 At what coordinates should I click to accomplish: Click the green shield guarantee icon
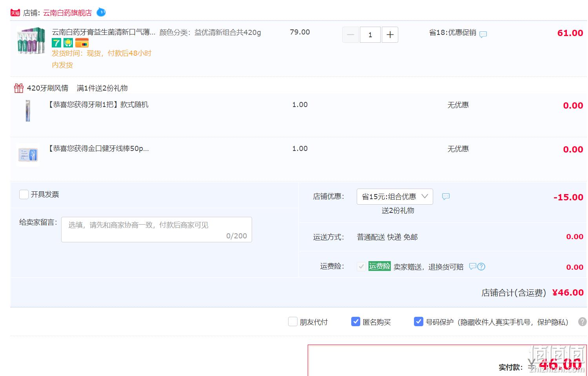69,42
